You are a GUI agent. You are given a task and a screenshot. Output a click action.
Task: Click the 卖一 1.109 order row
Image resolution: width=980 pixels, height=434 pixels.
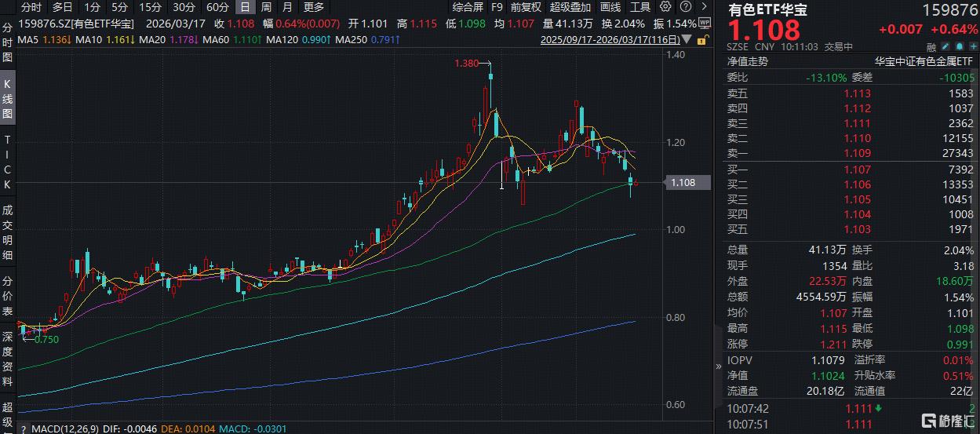(851, 153)
